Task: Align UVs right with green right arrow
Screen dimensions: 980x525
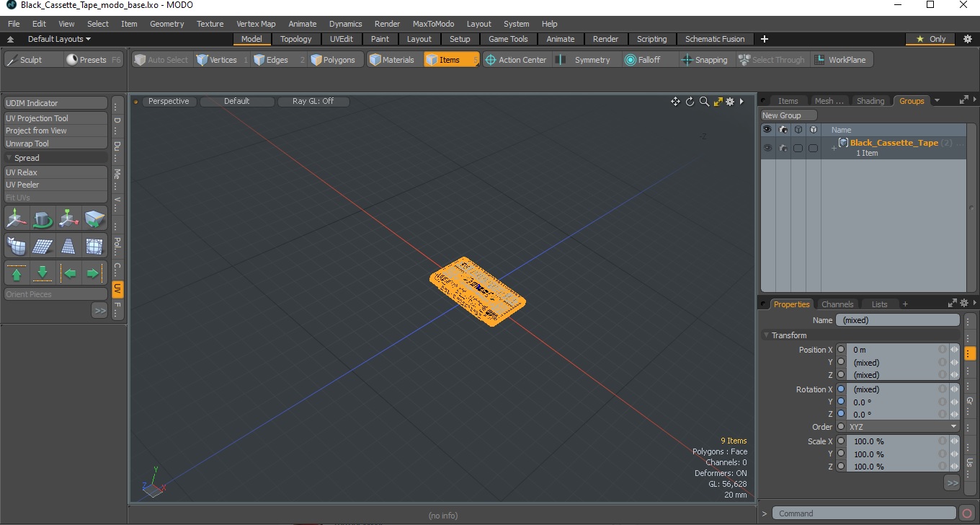Action: click(94, 273)
